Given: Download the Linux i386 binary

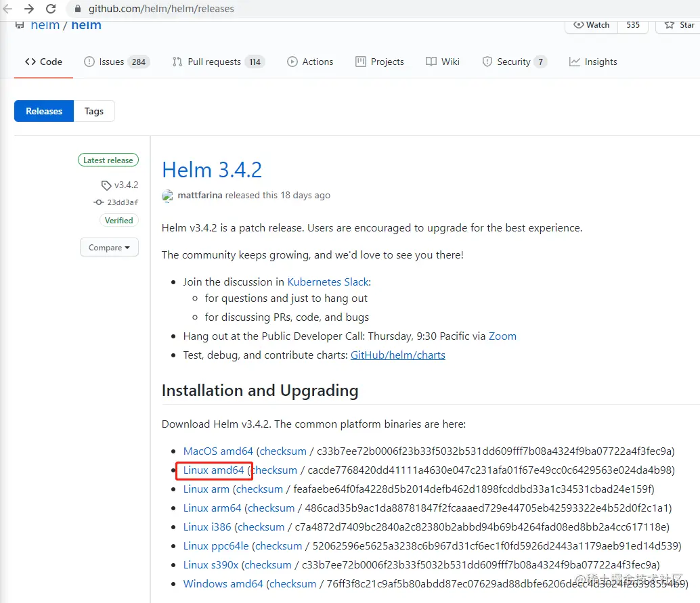Looking at the screenshot, I should coord(207,527).
